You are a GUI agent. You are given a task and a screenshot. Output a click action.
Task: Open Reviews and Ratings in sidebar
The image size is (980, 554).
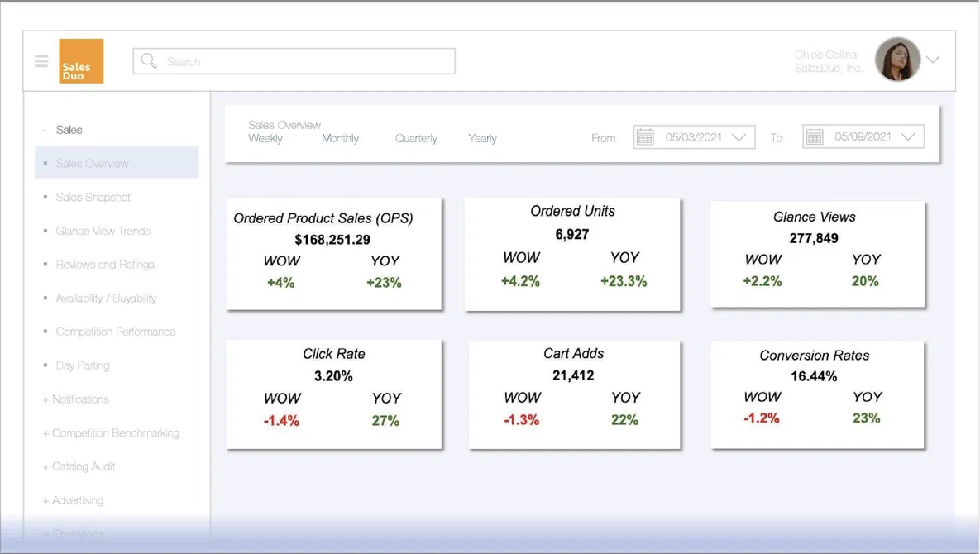tap(105, 265)
